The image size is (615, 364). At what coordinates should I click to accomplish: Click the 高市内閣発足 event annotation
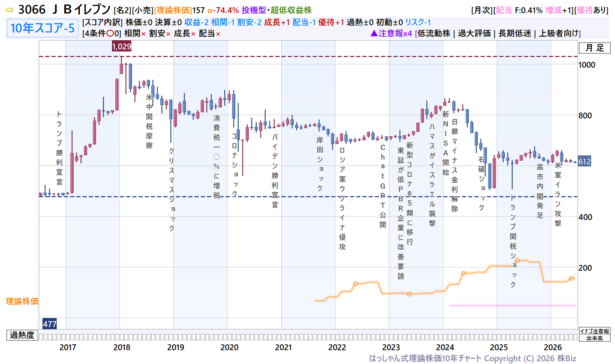tap(540, 191)
